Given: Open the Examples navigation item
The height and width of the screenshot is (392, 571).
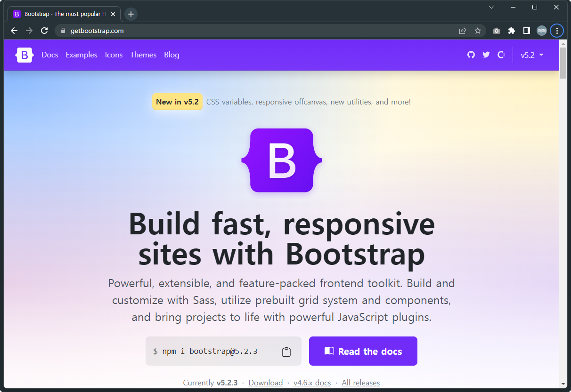Looking at the screenshot, I should click(x=82, y=55).
